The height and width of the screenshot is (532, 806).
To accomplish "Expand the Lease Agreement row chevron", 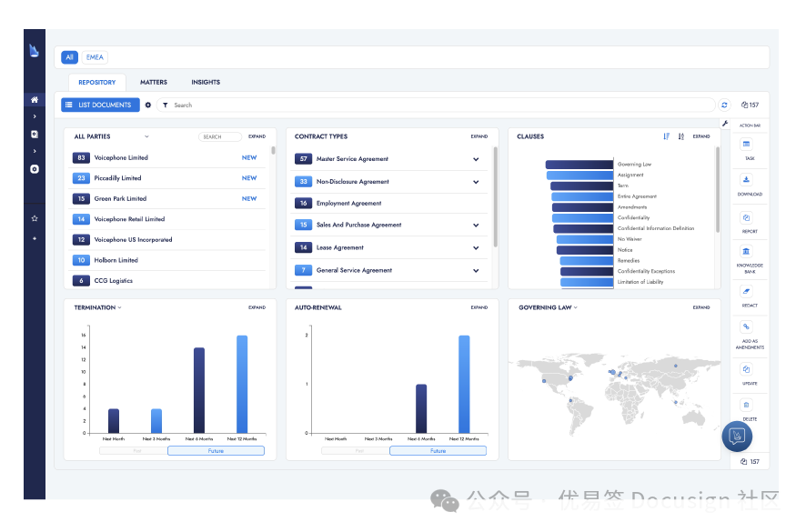I will (476, 247).
